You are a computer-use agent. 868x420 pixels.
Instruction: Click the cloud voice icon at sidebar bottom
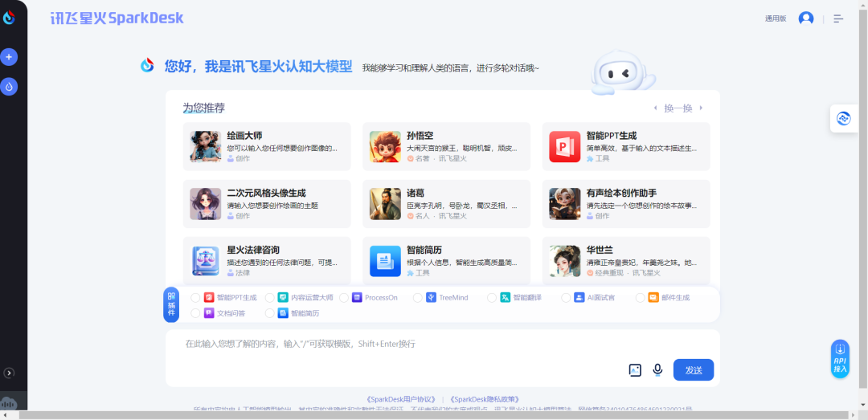9,403
